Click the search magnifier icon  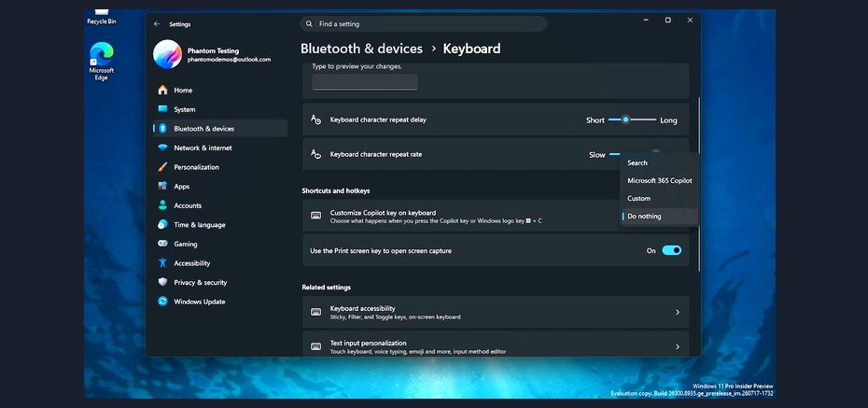point(310,24)
